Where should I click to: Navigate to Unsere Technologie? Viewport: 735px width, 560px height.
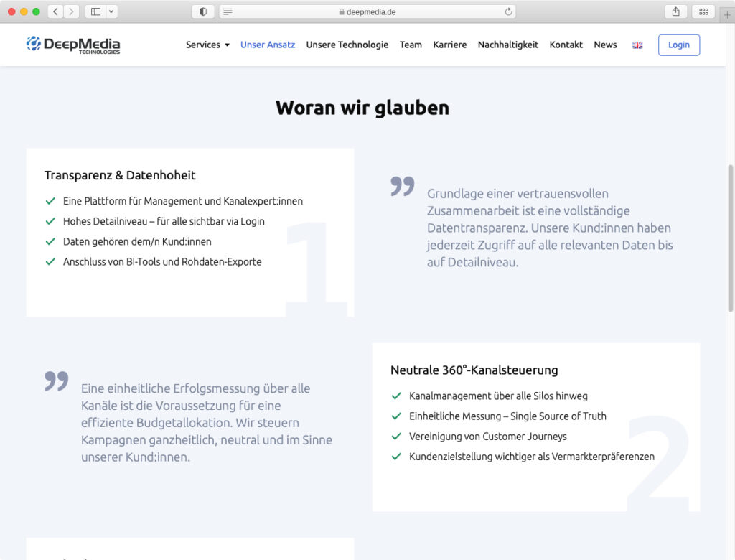click(x=347, y=45)
